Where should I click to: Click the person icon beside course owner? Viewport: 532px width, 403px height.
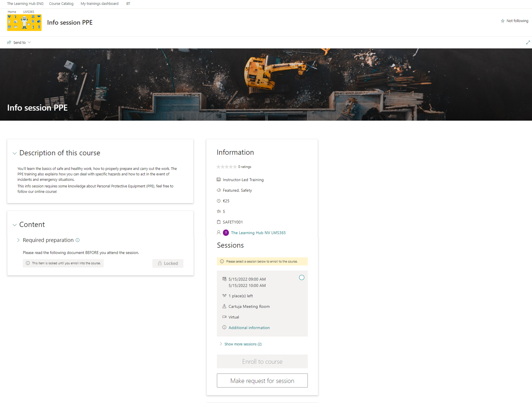(219, 232)
